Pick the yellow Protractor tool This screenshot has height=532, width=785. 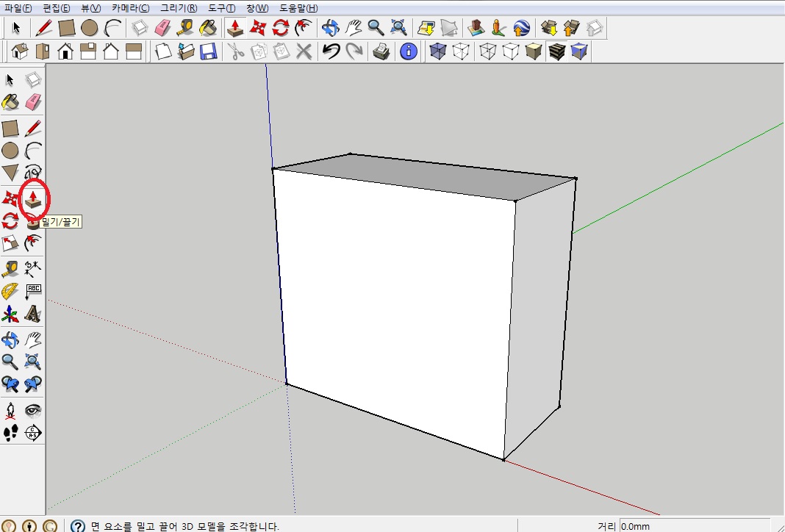tap(10, 291)
